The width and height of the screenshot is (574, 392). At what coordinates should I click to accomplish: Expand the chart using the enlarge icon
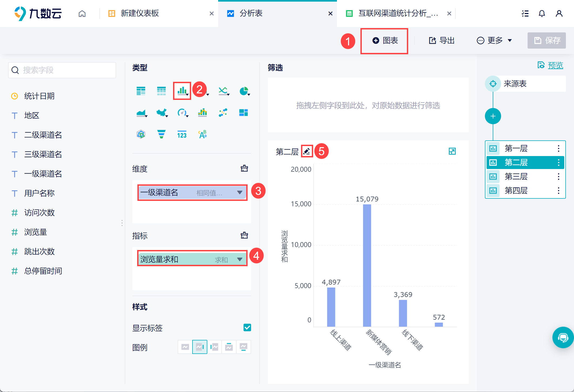coord(452,151)
